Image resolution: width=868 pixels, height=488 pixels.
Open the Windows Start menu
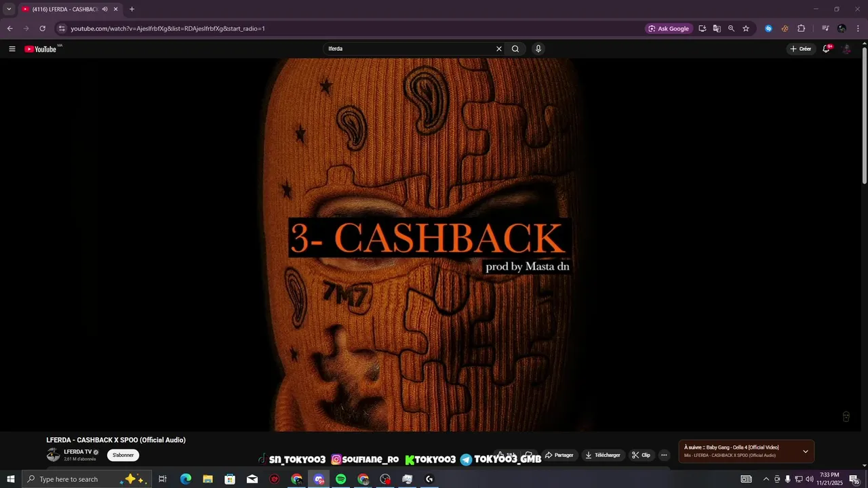click(11, 479)
